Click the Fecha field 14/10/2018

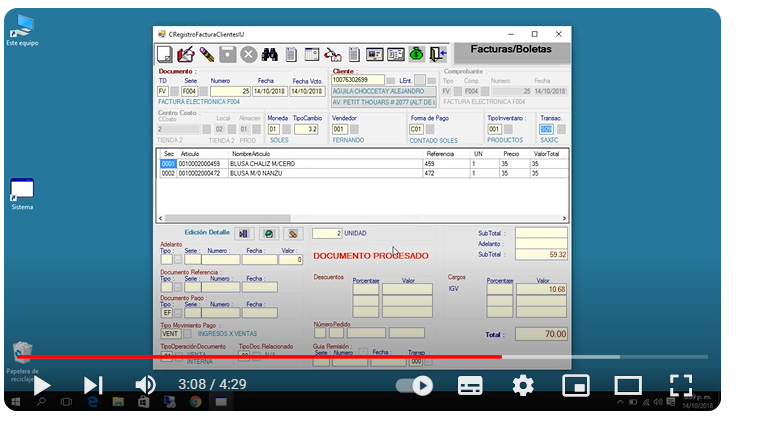tap(270, 92)
